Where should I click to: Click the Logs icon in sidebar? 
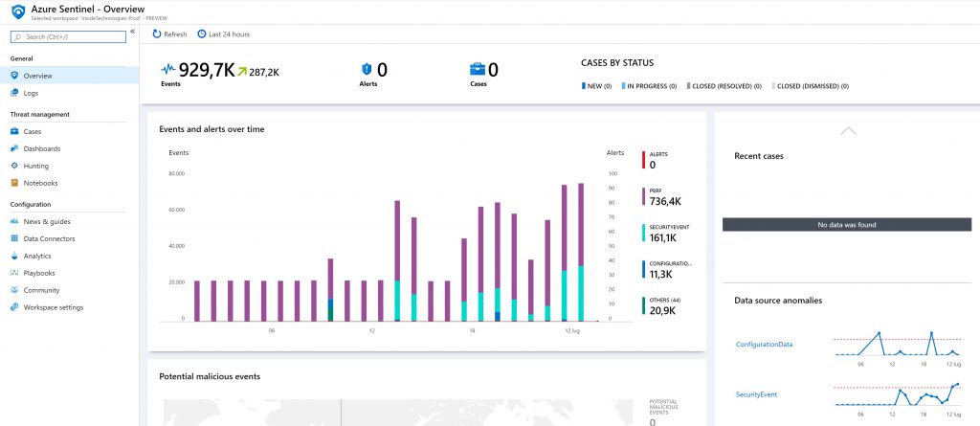tap(14, 93)
